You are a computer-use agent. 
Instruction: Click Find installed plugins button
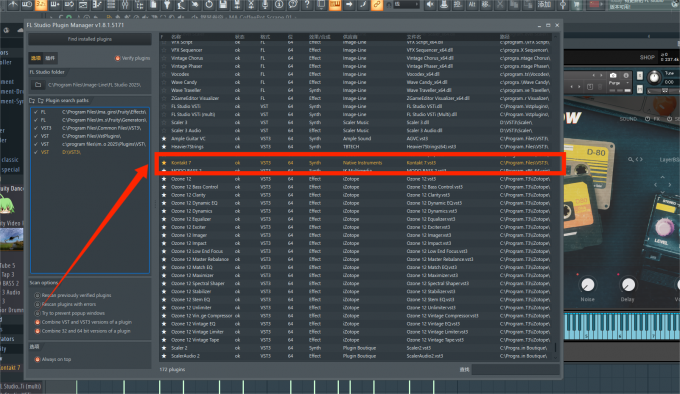pos(90,39)
